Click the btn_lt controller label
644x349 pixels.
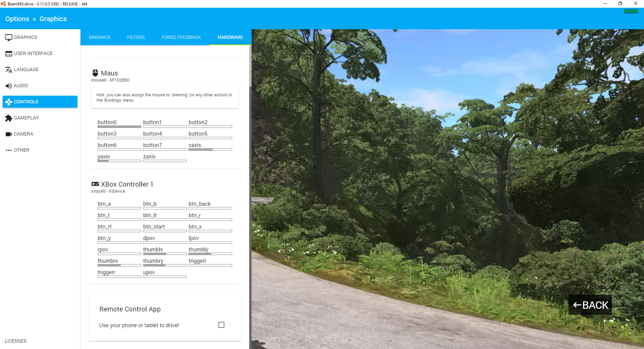[x=150, y=215]
